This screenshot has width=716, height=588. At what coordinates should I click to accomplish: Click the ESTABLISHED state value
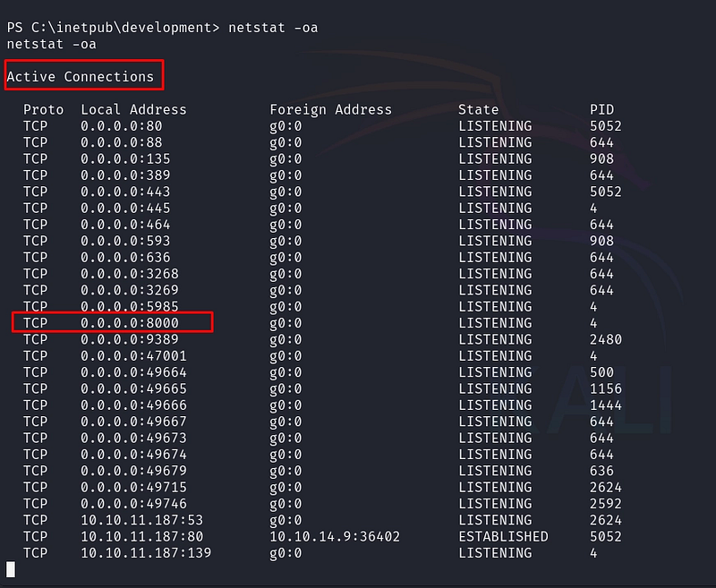(x=503, y=537)
